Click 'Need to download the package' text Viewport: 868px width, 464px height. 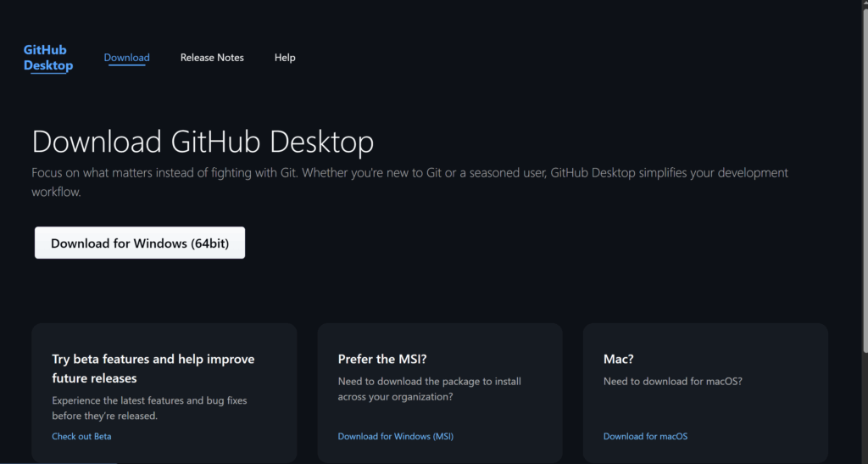(429, 389)
